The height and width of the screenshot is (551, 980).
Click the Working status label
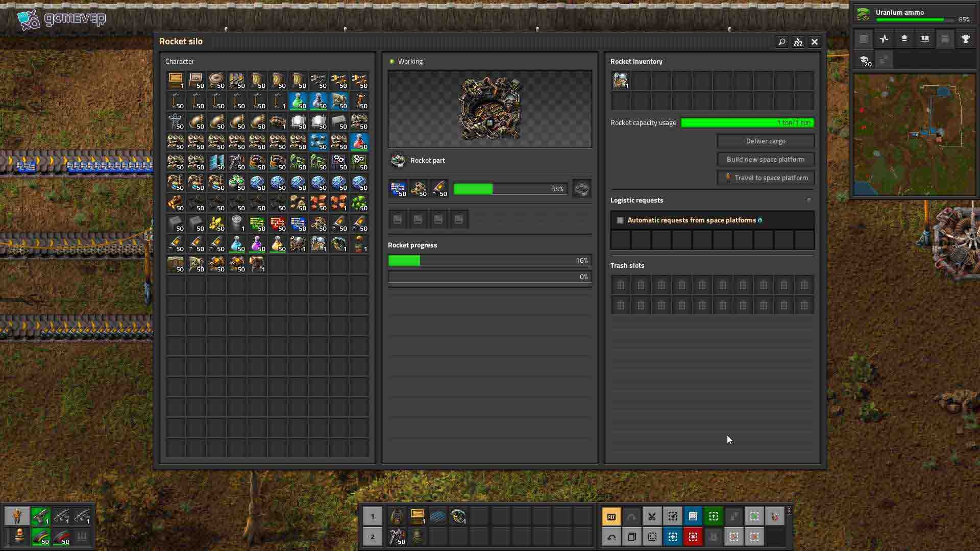click(x=410, y=62)
